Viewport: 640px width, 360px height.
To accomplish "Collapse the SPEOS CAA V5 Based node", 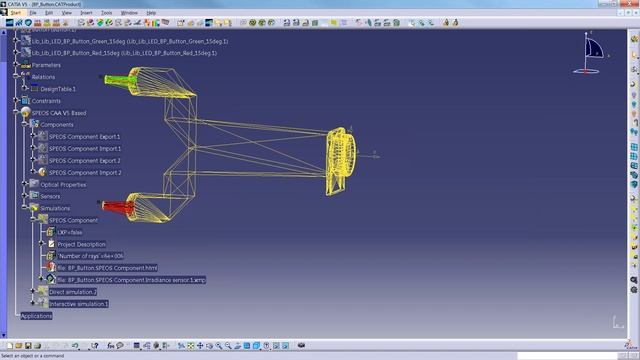I will tap(16, 112).
